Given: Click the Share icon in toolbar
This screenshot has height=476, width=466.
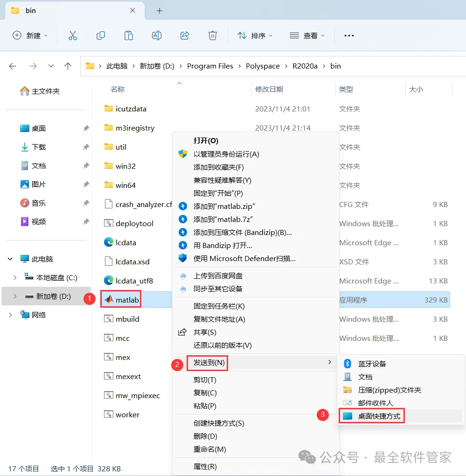Looking at the screenshot, I should (x=185, y=35).
